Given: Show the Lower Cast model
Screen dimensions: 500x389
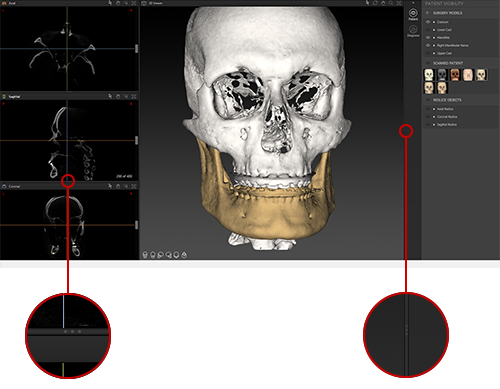Looking at the screenshot, I should (428, 30).
